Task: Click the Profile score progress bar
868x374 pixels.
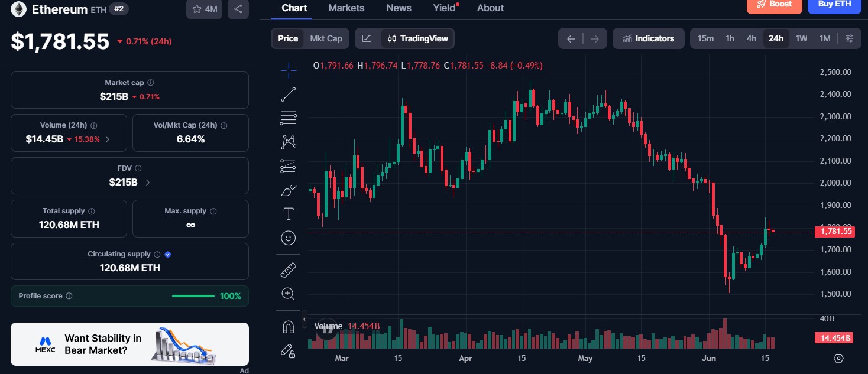Action: [x=193, y=296]
